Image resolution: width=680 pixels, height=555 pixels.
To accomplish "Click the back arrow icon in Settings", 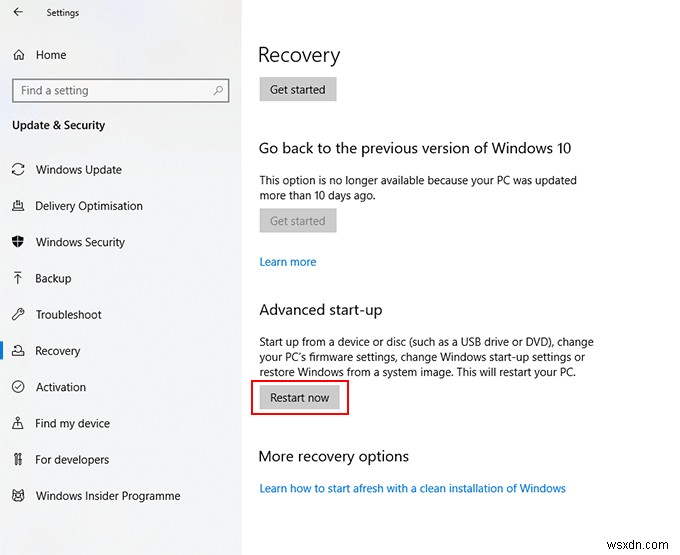I will [18, 12].
